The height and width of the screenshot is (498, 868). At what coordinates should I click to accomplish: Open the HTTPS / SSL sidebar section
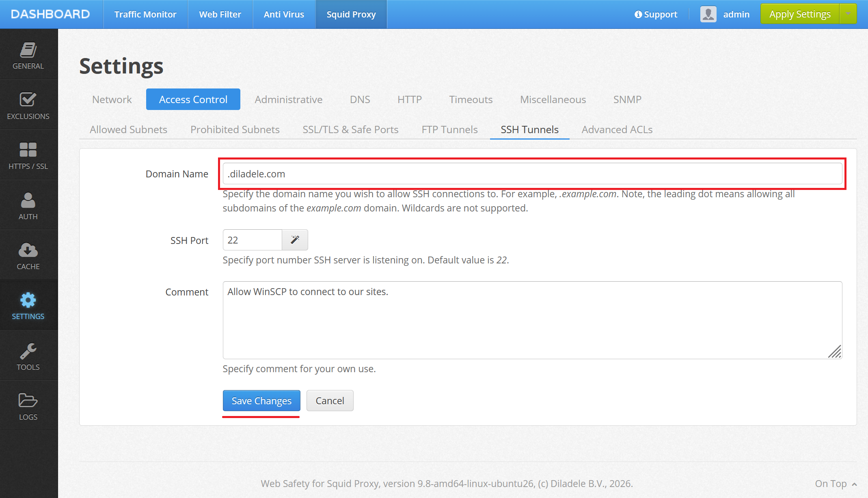[x=28, y=155]
